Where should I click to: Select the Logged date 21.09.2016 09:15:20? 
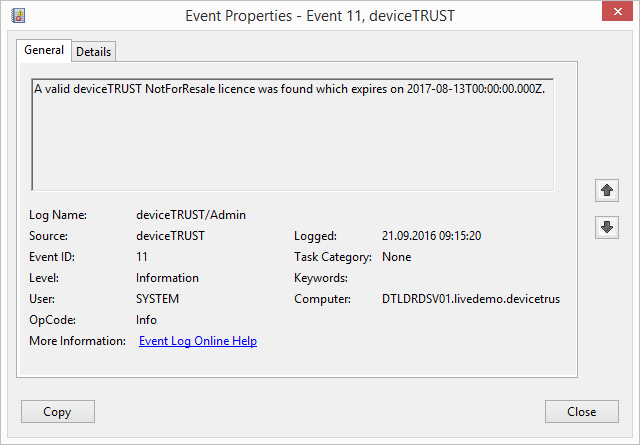432,236
